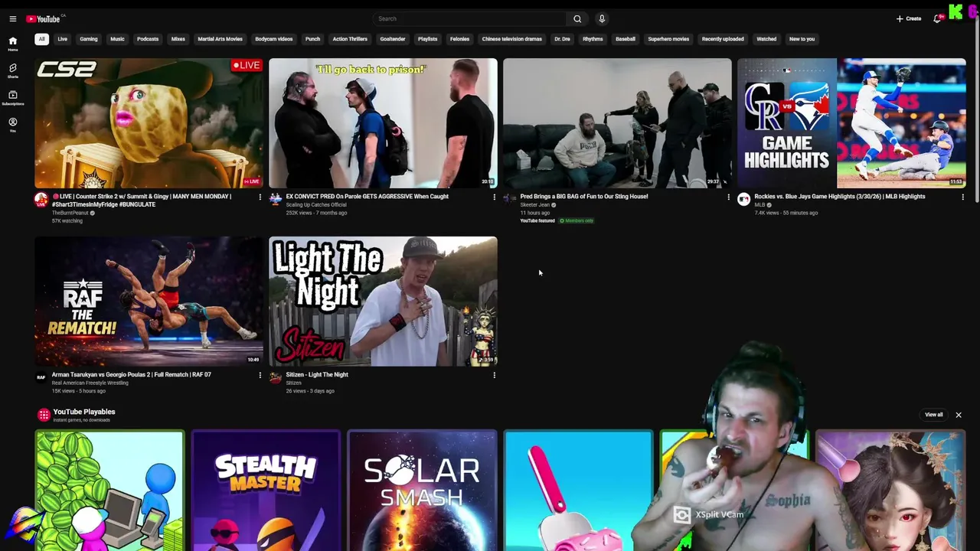980x551 pixels.
Task: Open the EX CONVICT PRED video title
Action: [x=367, y=197]
